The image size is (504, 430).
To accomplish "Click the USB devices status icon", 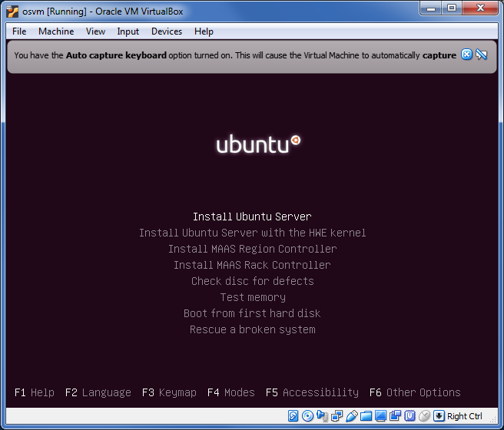I will click(352, 416).
